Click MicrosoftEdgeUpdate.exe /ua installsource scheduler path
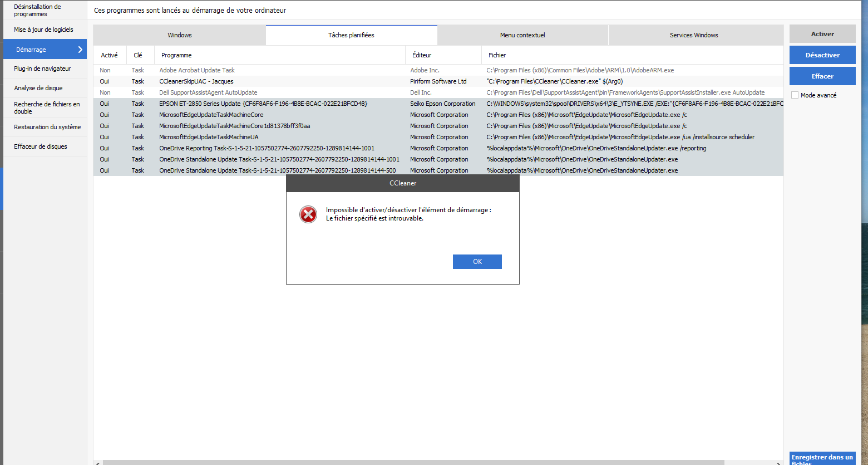This screenshot has width=868, height=465. click(620, 137)
